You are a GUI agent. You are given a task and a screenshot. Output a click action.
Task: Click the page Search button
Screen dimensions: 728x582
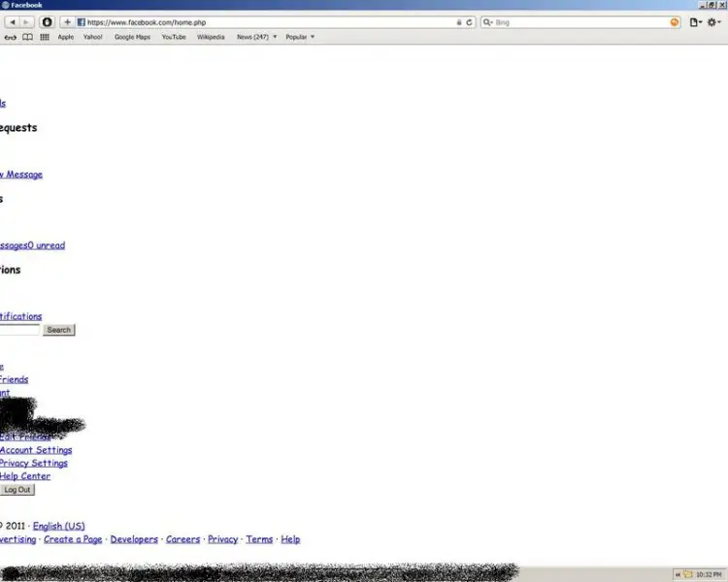click(x=59, y=330)
